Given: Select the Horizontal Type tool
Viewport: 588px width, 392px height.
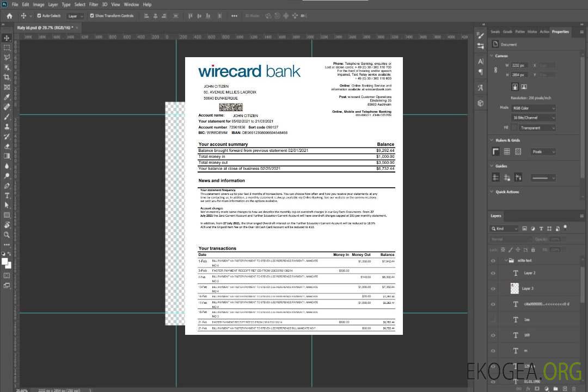Looking at the screenshot, I should [x=7, y=195].
